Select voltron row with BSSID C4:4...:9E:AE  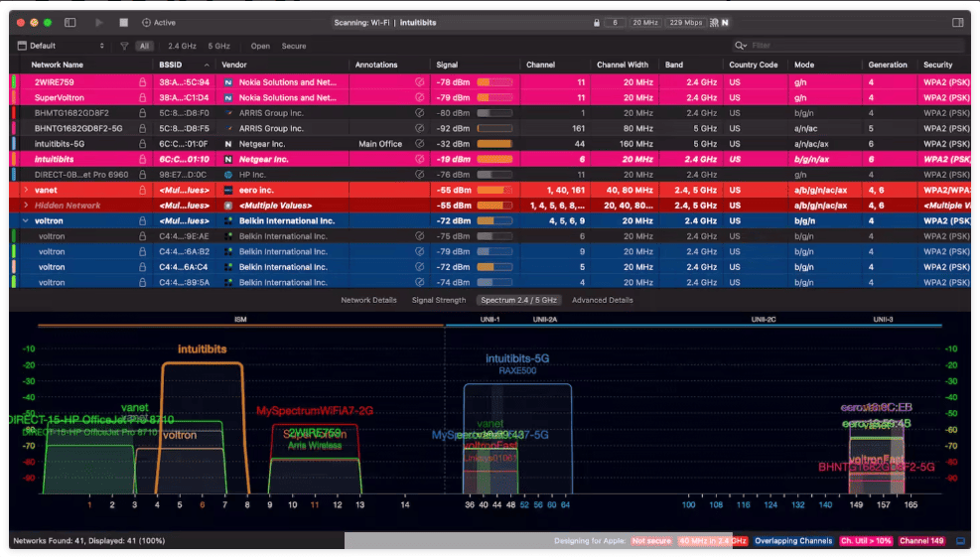click(490, 236)
